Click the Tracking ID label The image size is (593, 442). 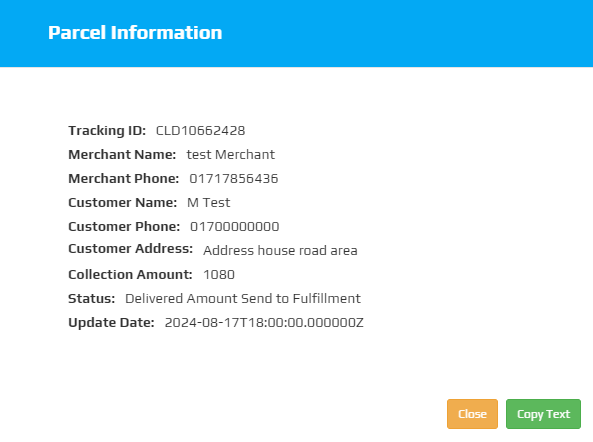click(107, 131)
